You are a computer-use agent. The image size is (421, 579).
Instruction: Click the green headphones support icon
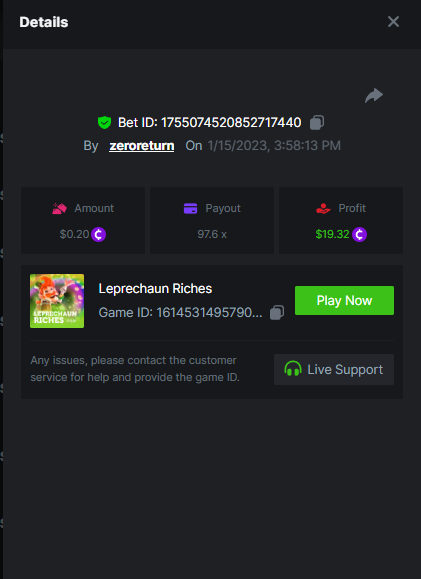[293, 369]
